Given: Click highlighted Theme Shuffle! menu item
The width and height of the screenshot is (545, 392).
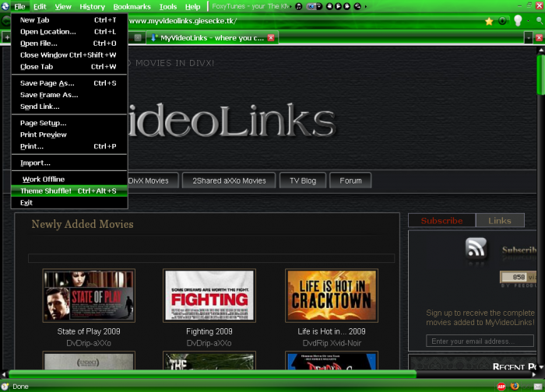Looking at the screenshot, I should click(x=69, y=191).
